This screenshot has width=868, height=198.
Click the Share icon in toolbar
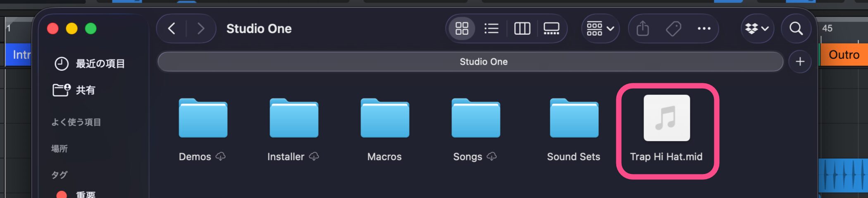[643, 29]
